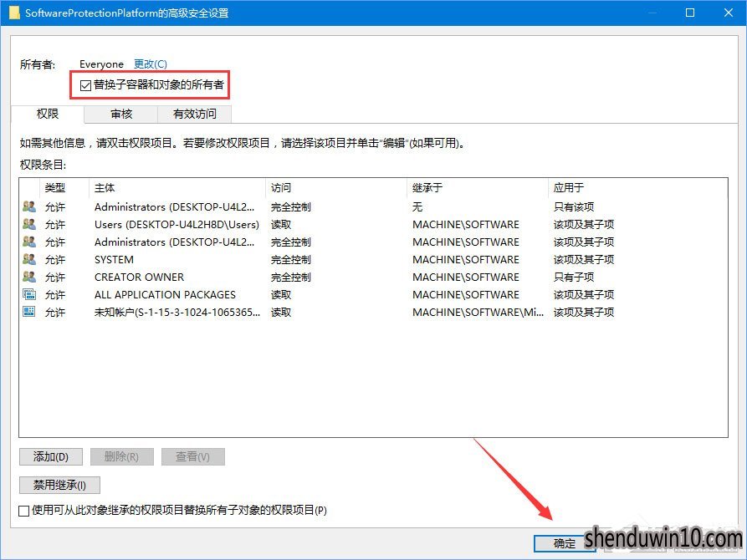Select the CREATOR OWNER entry

[139, 277]
